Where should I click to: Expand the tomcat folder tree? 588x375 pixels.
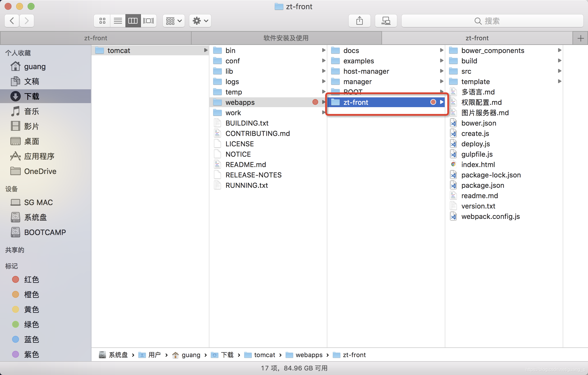pyautogui.click(x=206, y=50)
